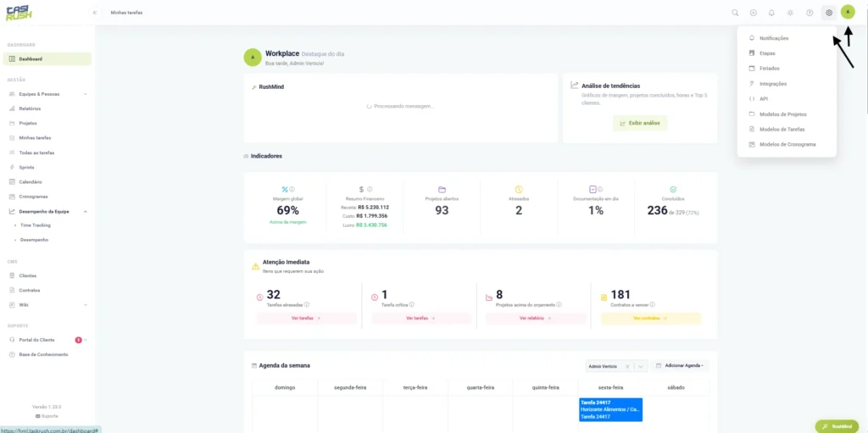Click Portal do Cliente notification badge
The height and width of the screenshot is (433, 868).
[79, 340]
